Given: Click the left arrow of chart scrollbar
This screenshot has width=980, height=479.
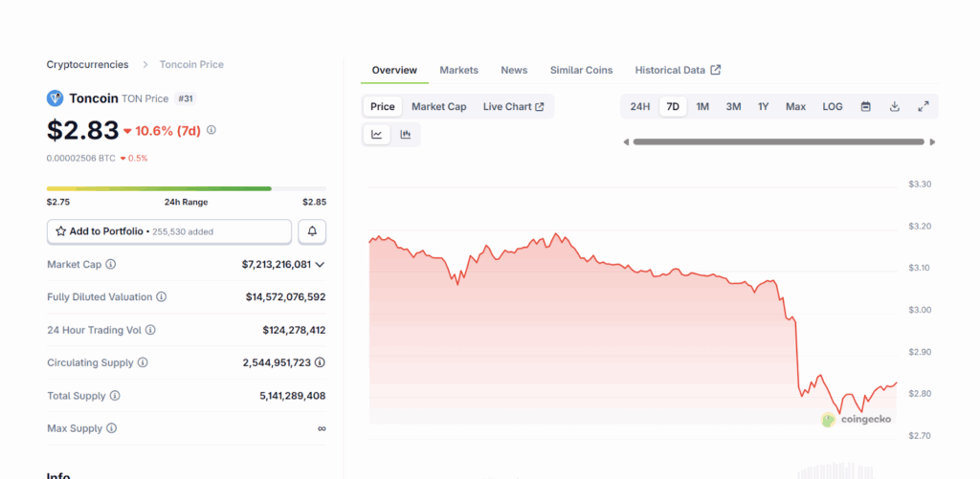Looking at the screenshot, I should click(x=626, y=142).
